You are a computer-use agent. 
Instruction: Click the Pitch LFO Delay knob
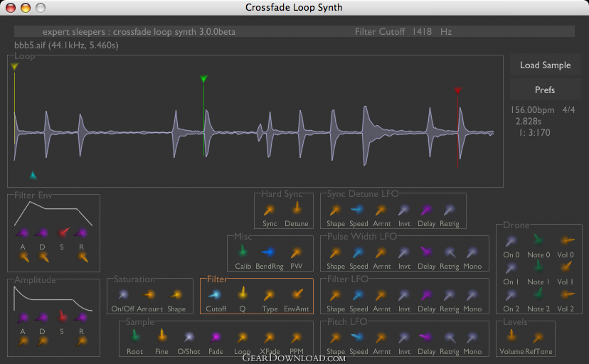(x=425, y=337)
